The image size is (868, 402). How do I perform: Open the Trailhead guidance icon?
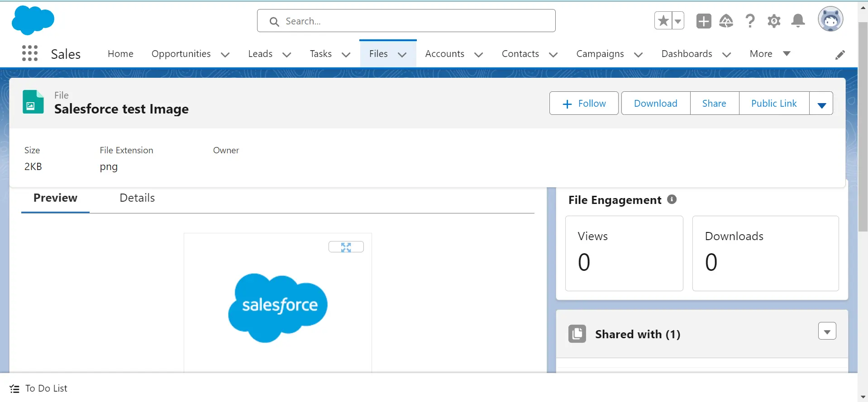(x=726, y=21)
